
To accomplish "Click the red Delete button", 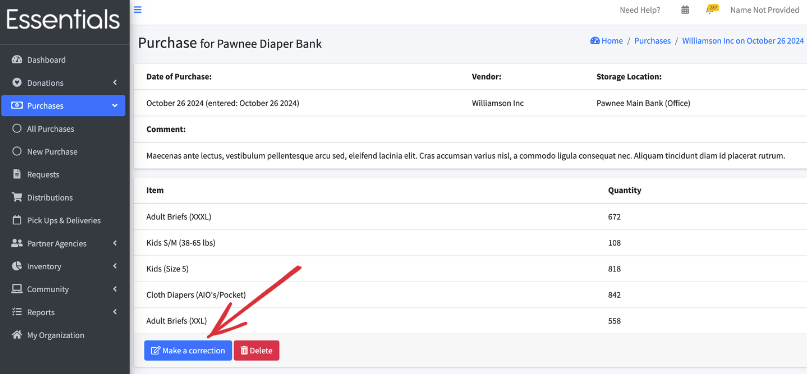I will 257,351.
